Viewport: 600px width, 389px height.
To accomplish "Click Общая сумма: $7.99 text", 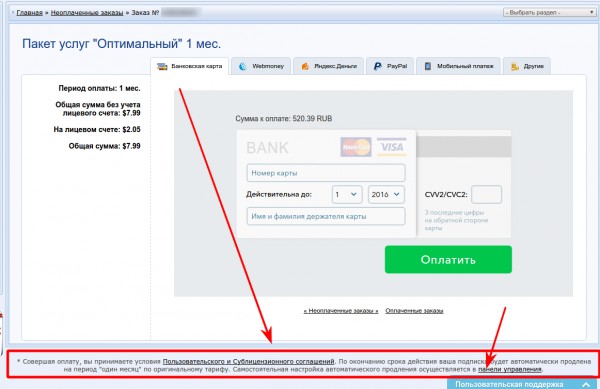I will tap(104, 146).
